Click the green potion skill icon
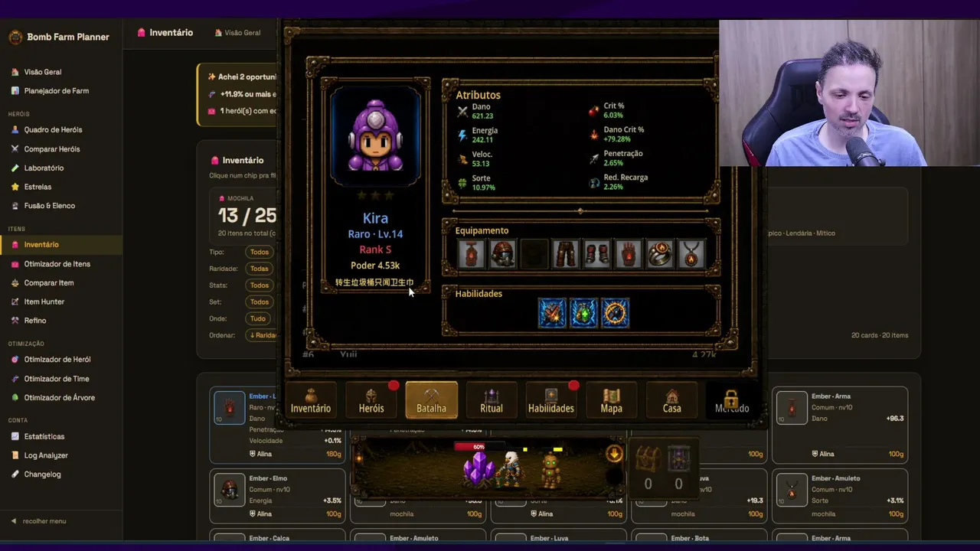This screenshot has width=980, height=551. point(583,313)
